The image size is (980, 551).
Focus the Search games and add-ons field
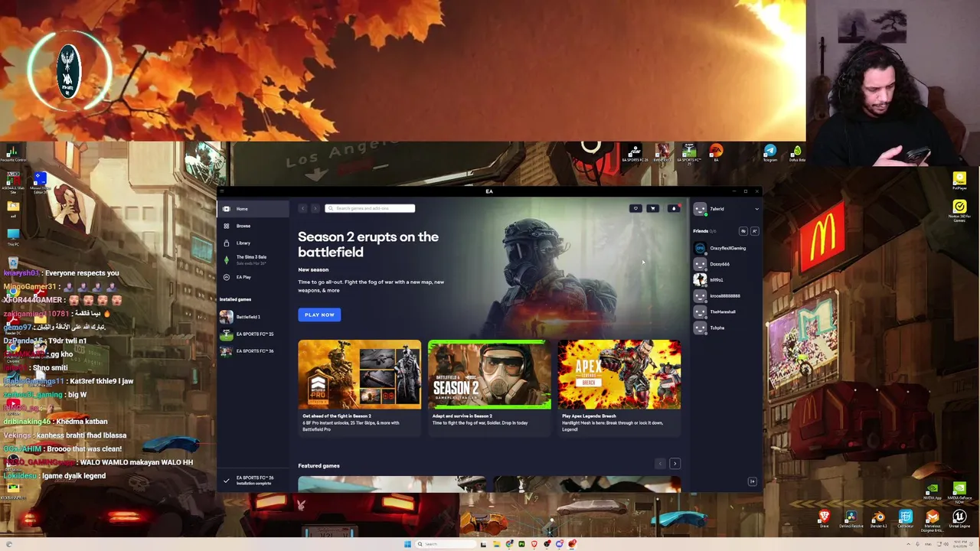click(x=370, y=208)
